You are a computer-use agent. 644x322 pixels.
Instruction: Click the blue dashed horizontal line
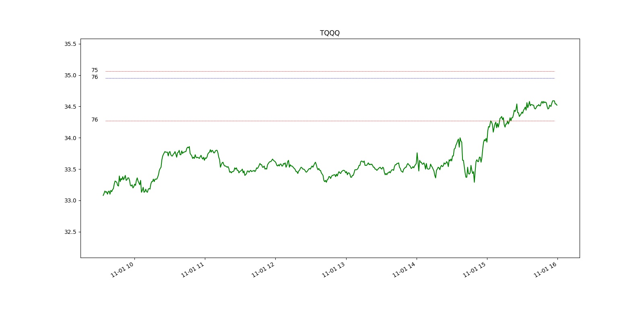point(330,78)
